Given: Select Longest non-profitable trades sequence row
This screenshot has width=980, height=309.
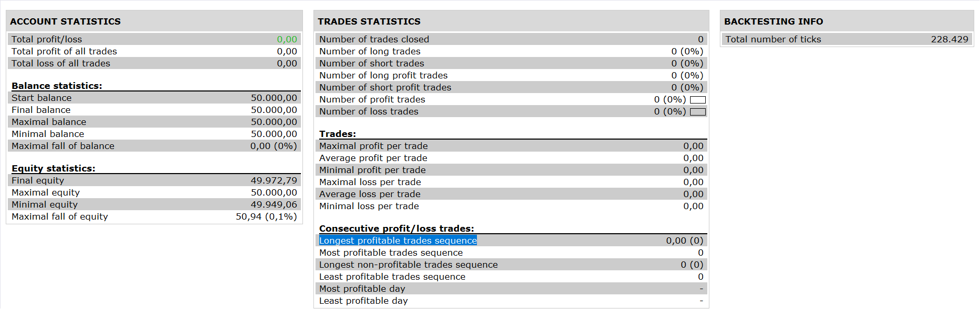Looking at the screenshot, I should tap(511, 265).
